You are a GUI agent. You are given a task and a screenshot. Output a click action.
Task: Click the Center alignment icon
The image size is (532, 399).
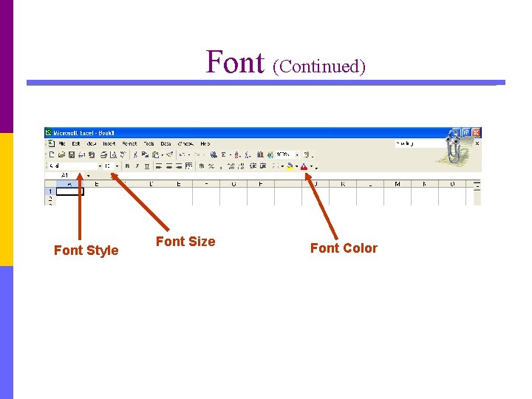click(x=168, y=166)
